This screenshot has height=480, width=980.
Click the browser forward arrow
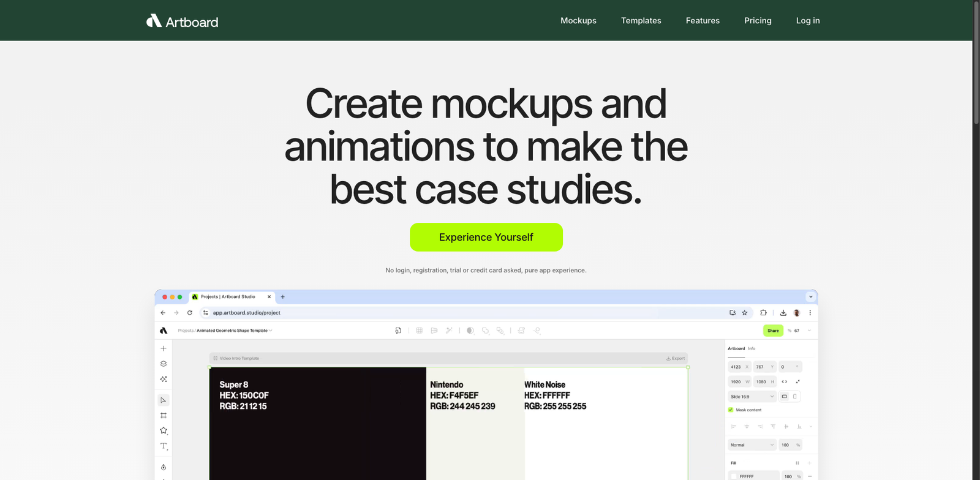pos(176,312)
